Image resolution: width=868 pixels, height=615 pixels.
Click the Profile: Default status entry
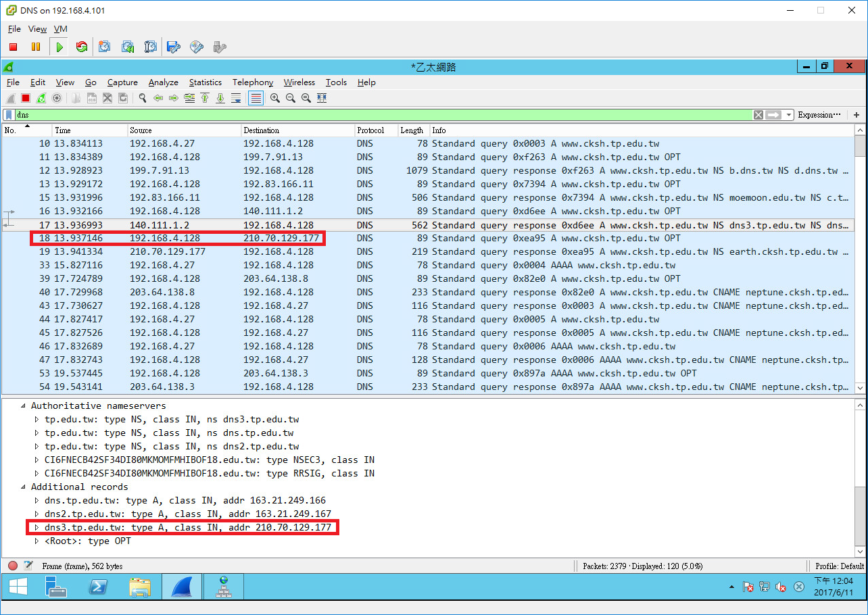click(x=840, y=566)
